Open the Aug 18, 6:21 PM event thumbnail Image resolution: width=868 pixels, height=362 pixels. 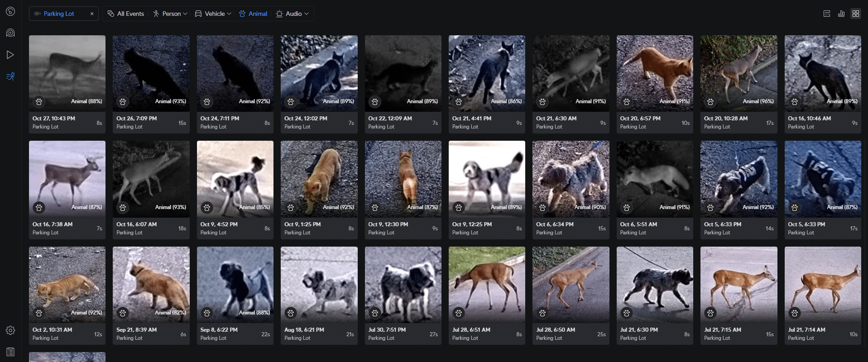(319, 285)
